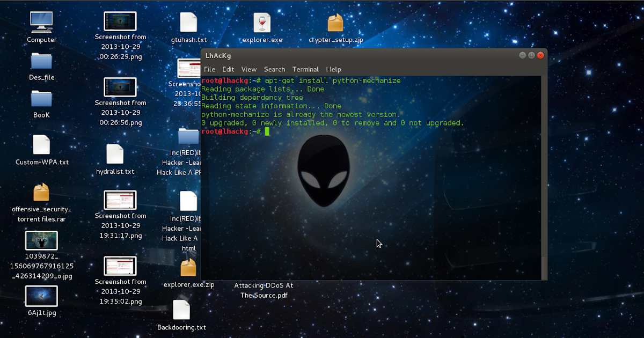The image size is (644, 338).
Task: Open the Help menu in LhAcKg
Action: (333, 69)
